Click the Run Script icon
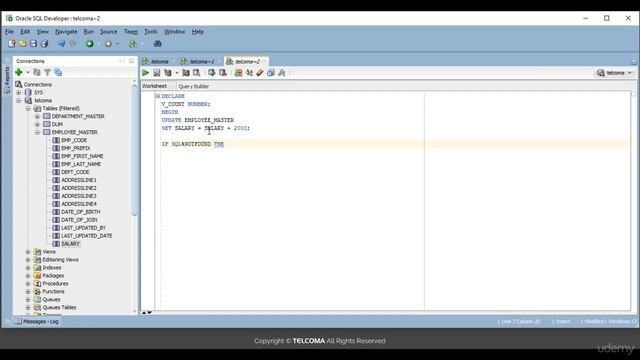This screenshot has width=640, height=360. tap(157, 73)
